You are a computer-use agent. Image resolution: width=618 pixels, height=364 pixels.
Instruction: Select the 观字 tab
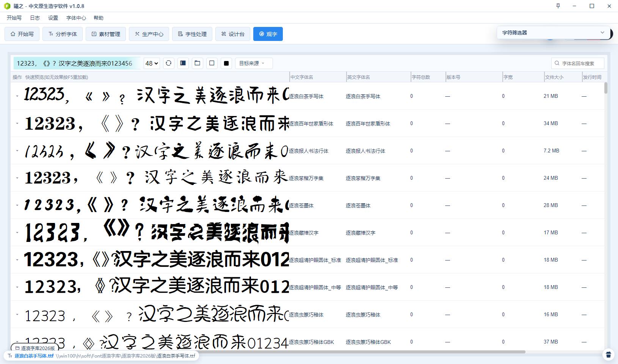click(x=268, y=34)
